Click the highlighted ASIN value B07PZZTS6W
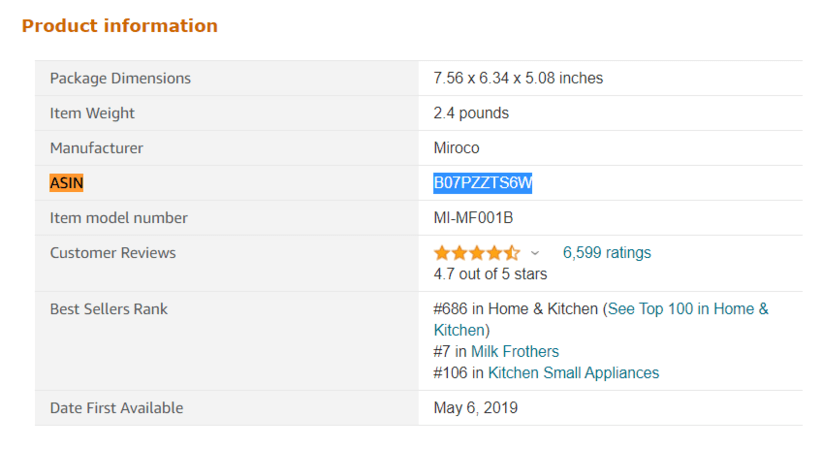 click(483, 183)
